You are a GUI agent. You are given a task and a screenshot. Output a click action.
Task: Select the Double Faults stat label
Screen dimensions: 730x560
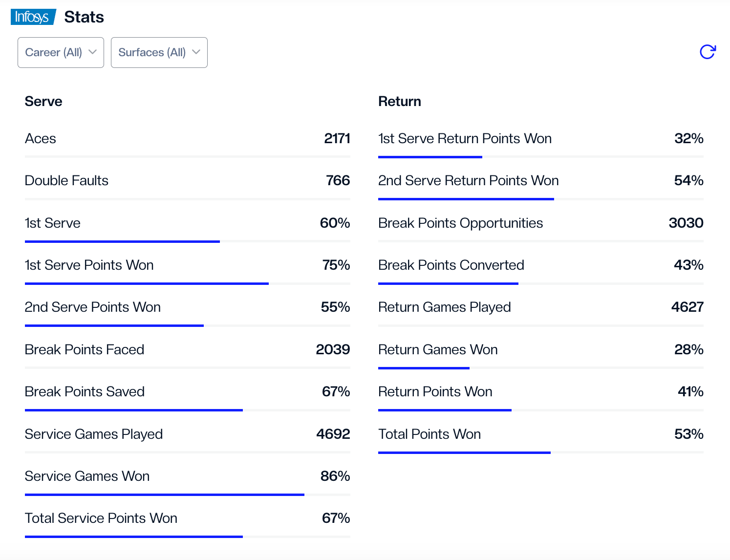(66, 181)
